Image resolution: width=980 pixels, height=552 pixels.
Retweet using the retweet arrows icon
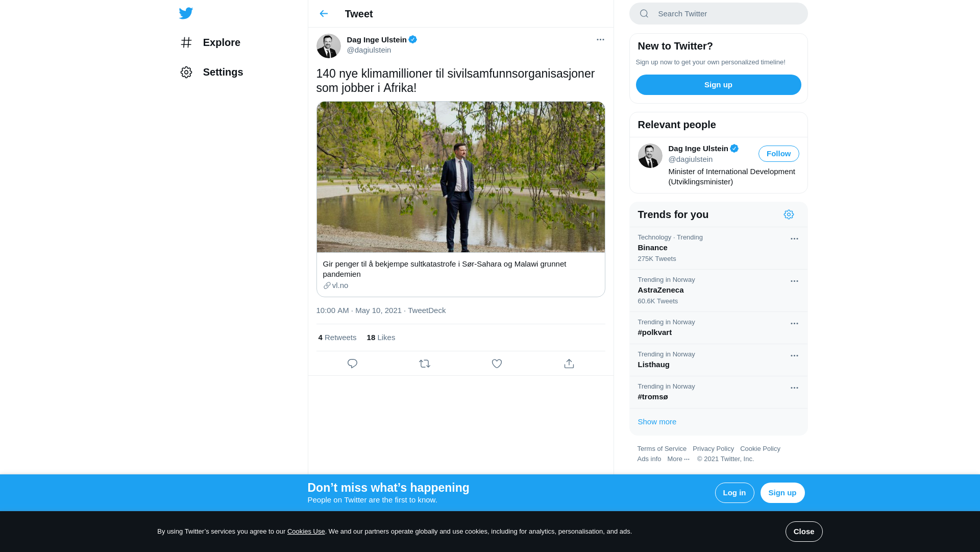click(x=425, y=364)
